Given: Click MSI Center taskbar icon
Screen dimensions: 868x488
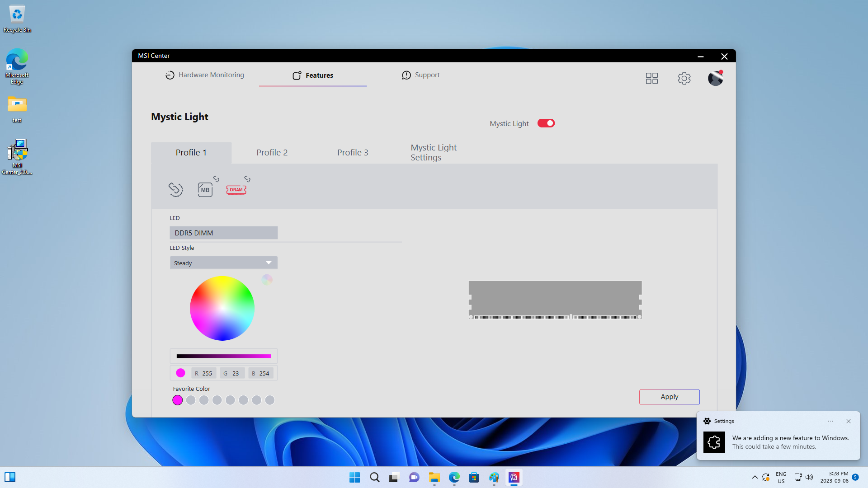Looking at the screenshot, I should click(x=514, y=478).
